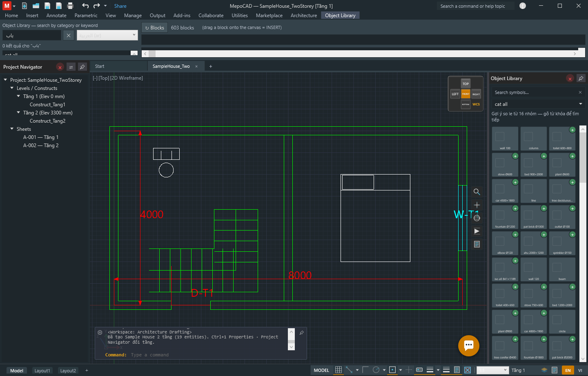Screen dimensions: 588x376
Task: Open the annotation scale dropdown in the status bar
Action: click(493, 370)
